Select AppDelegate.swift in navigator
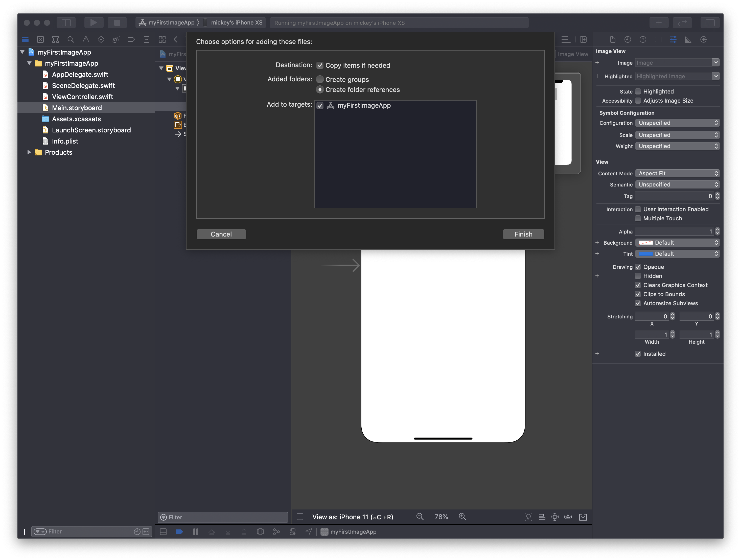Viewport: 741px width, 560px height. click(x=80, y=74)
